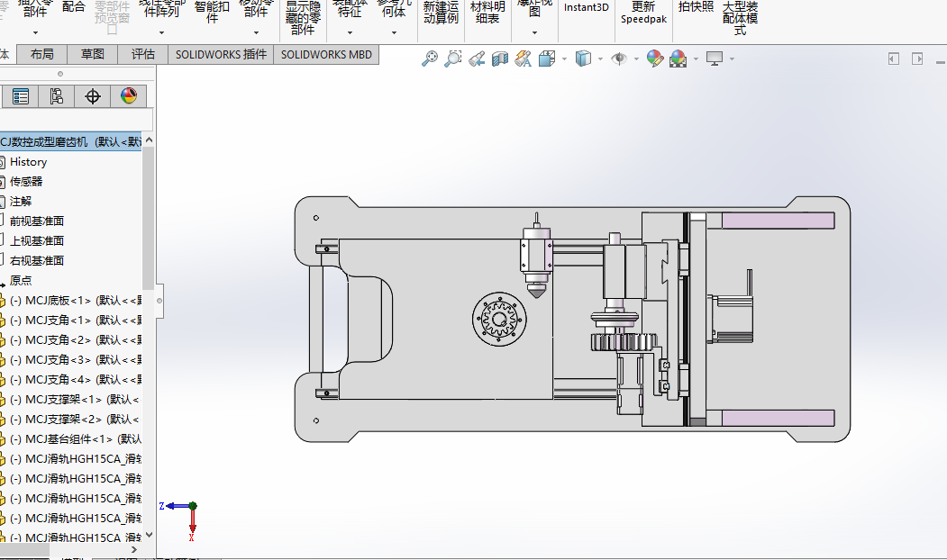
Task: Click right window-tile icon at top right
Action: click(x=917, y=59)
